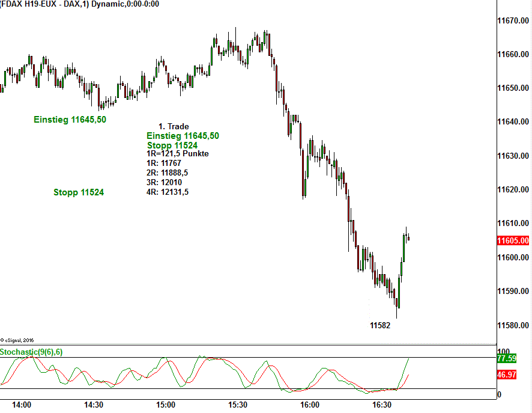Select the red 11605.00 current price tag

tap(513, 241)
